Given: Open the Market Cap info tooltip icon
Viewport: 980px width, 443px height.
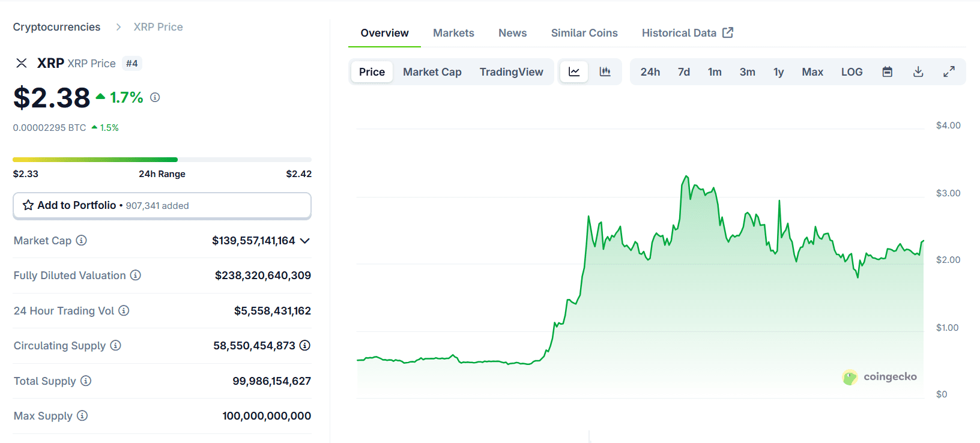Looking at the screenshot, I should (x=82, y=240).
